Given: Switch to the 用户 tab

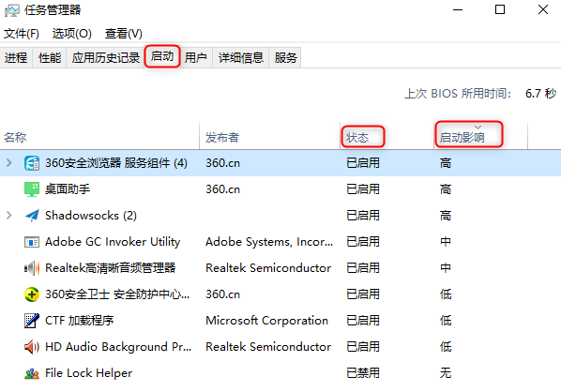Looking at the screenshot, I should coord(196,57).
